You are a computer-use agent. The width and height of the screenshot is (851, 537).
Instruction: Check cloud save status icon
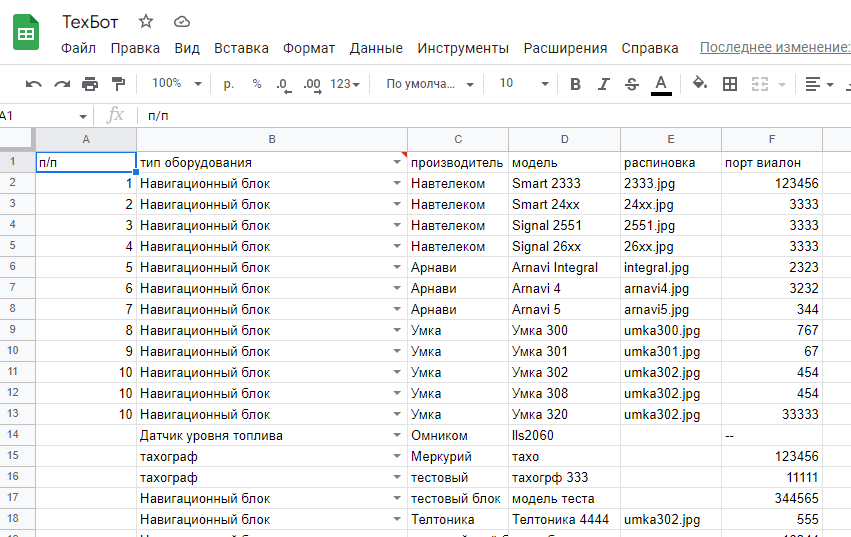181,22
